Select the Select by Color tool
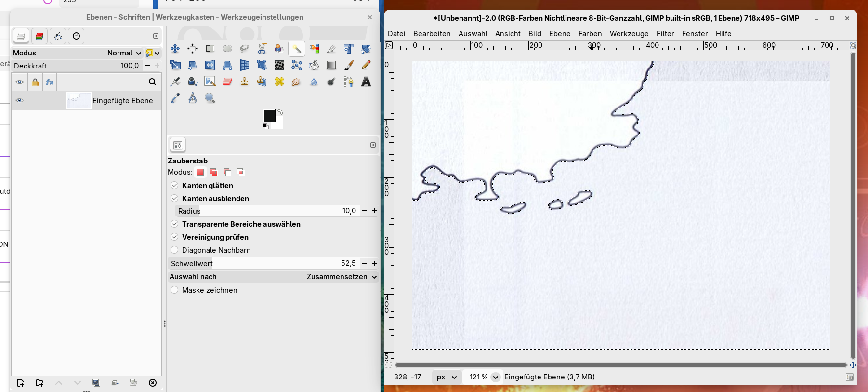 click(x=314, y=48)
